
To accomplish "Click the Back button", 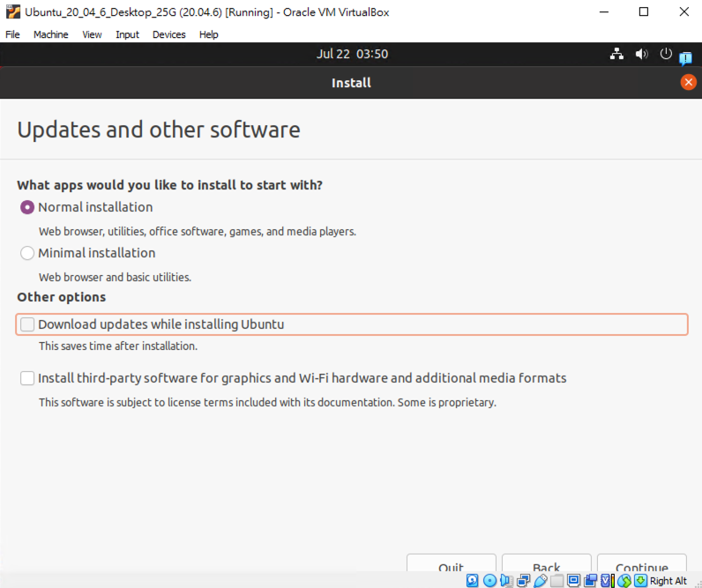I will [x=546, y=567].
